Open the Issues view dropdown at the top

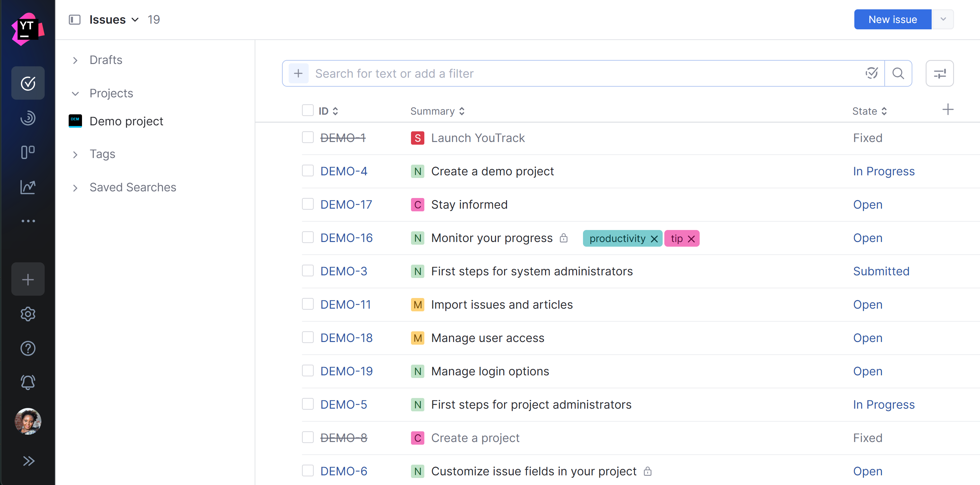135,19
